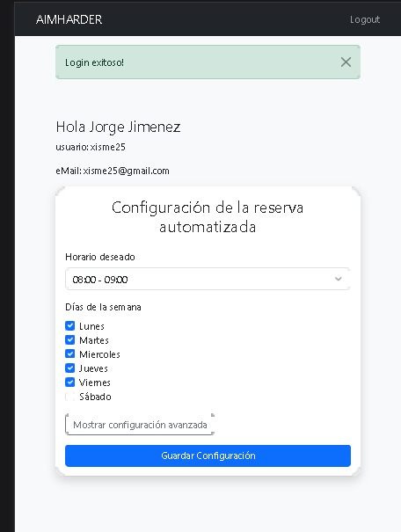Viewport: 401px width, 532px height.
Task: Uncheck the Martes checkbox
Action: tap(69, 340)
